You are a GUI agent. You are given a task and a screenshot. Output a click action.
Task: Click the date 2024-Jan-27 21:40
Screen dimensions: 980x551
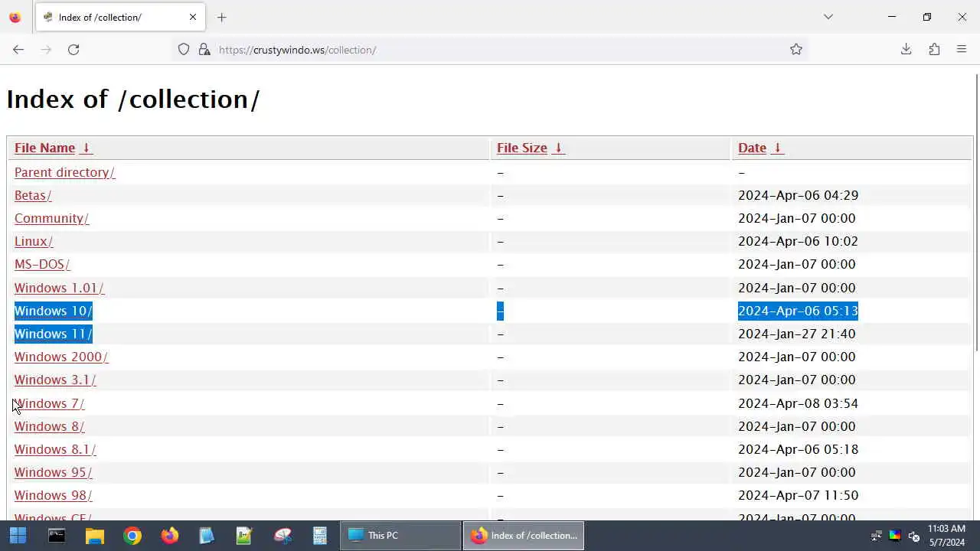coord(797,334)
